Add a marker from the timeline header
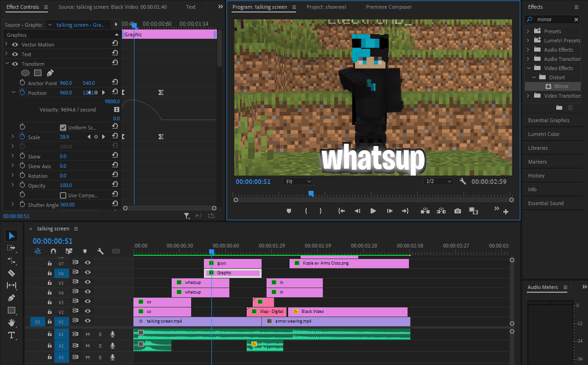The height and width of the screenshot is (365, 588). (x=85, y=251)
